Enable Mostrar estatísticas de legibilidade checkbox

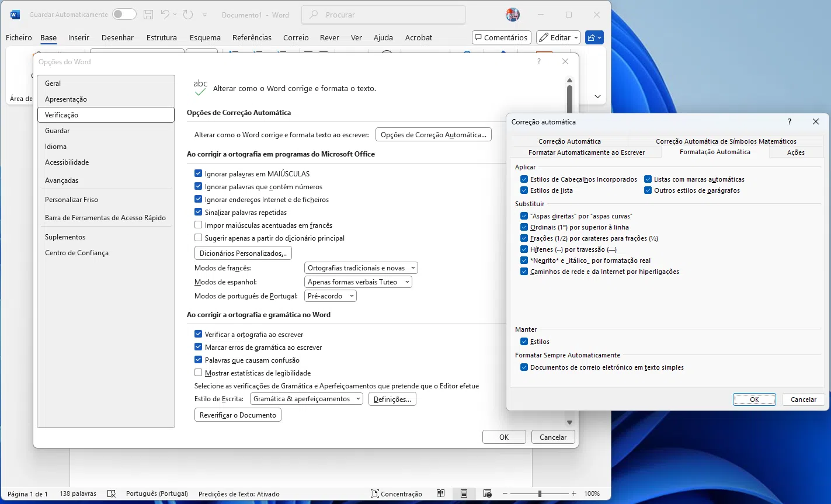click(199, 373)
